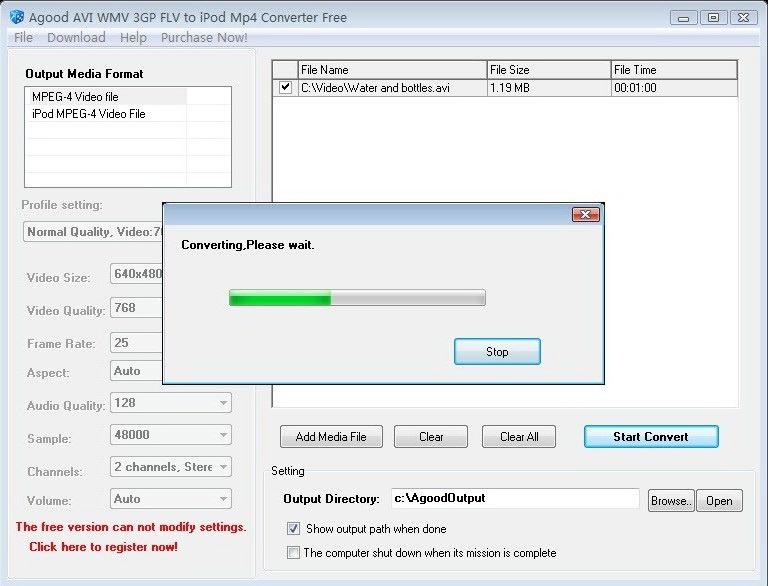Close the Converting dialog with red X
The width and height of the screenshot is (768, 586).
click(x=585, y=215)
